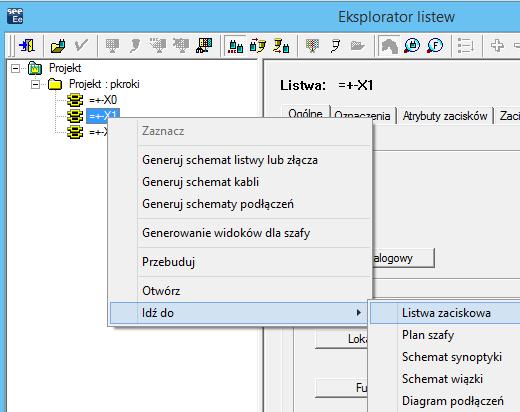This screenshot has width=520, height=412.
Task: Select tree item =+-X0
Action: coord(103,100)
